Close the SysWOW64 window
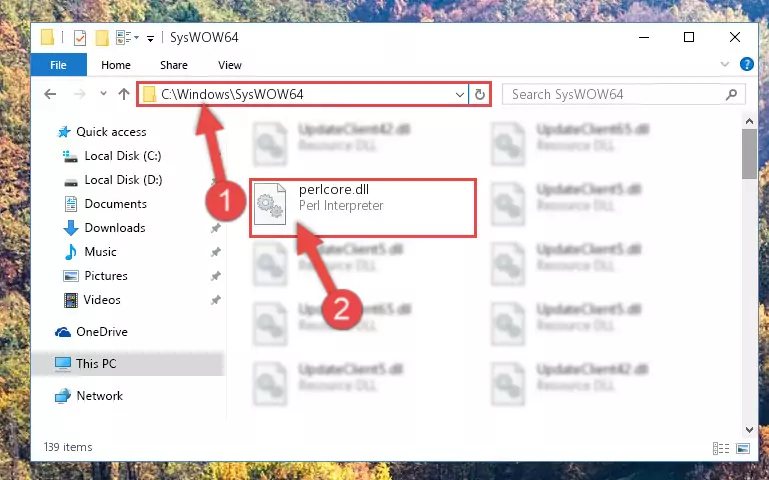Viewport: 769px width, 480px height. pyautogui.click(x=734, y=37)
